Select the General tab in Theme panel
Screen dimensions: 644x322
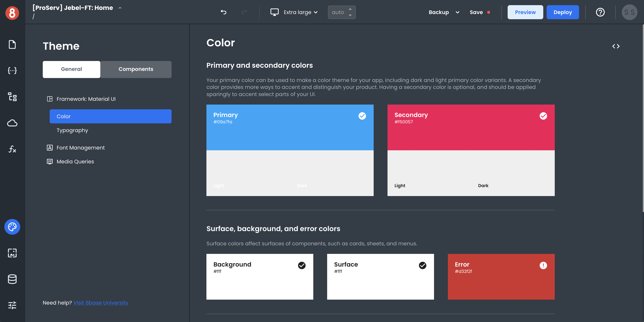click(71, 69)
